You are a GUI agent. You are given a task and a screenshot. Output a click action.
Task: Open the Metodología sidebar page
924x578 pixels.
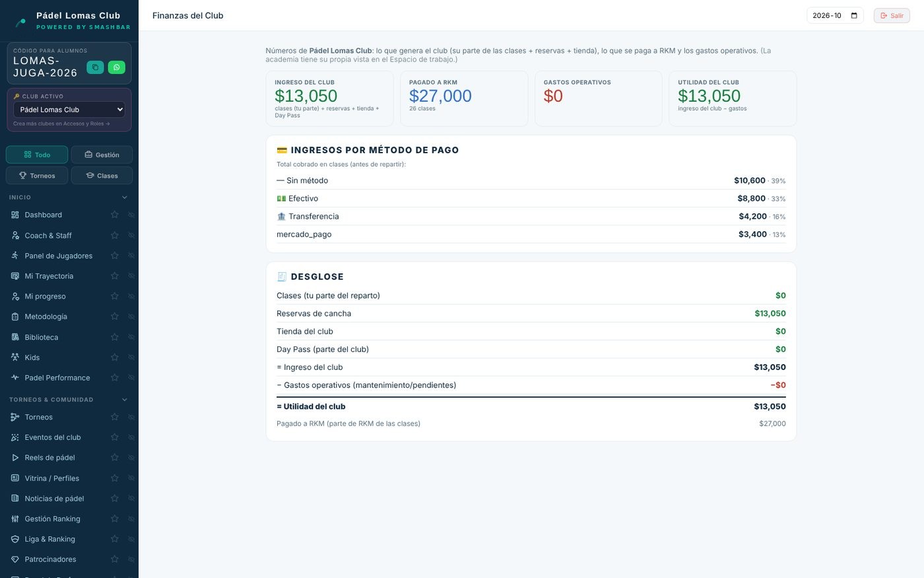click(x=46, y=317)
